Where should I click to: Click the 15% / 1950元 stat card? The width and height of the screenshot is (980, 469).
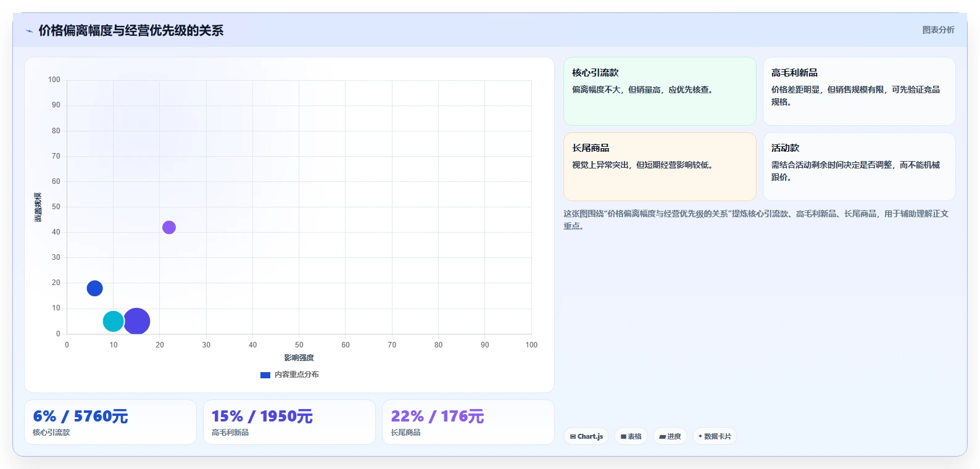coord(289,422)
